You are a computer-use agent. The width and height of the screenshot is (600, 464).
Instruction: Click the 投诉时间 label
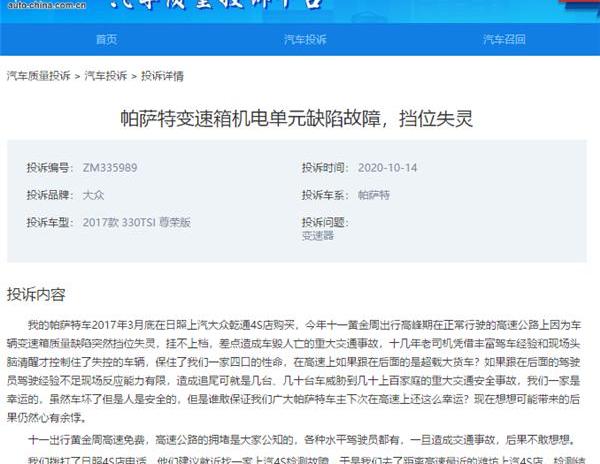pos(323,168)
